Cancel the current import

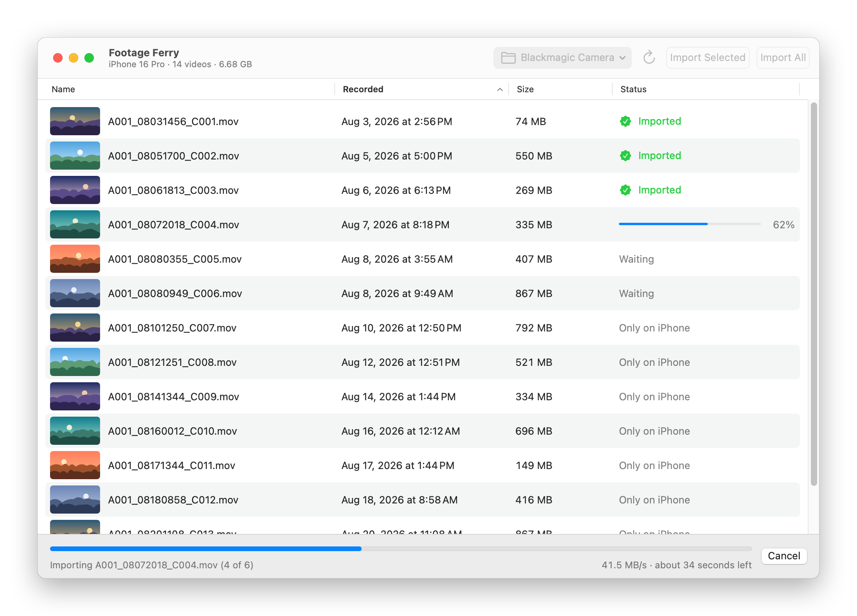pos(784,556)
